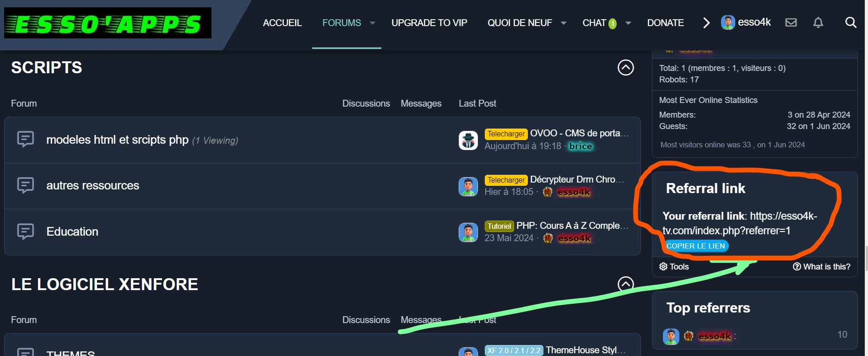This screenshot has width=868, height=356.
Task: Show more navigation items with chevron
Action: pos(706,23)
